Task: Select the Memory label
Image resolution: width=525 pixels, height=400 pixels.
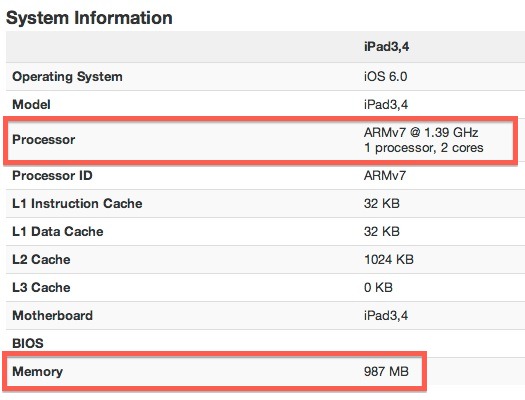Action: (x=38, y=372)
